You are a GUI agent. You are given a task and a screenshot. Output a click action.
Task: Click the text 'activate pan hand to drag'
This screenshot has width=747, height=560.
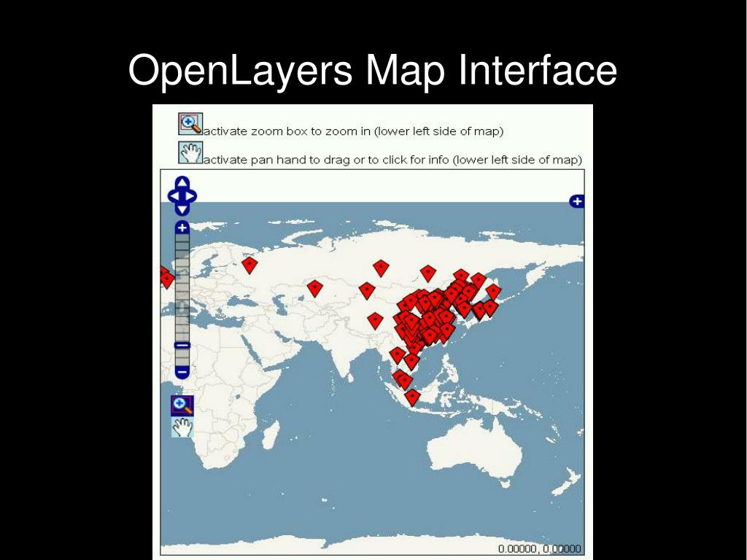(x=276, y=160)
